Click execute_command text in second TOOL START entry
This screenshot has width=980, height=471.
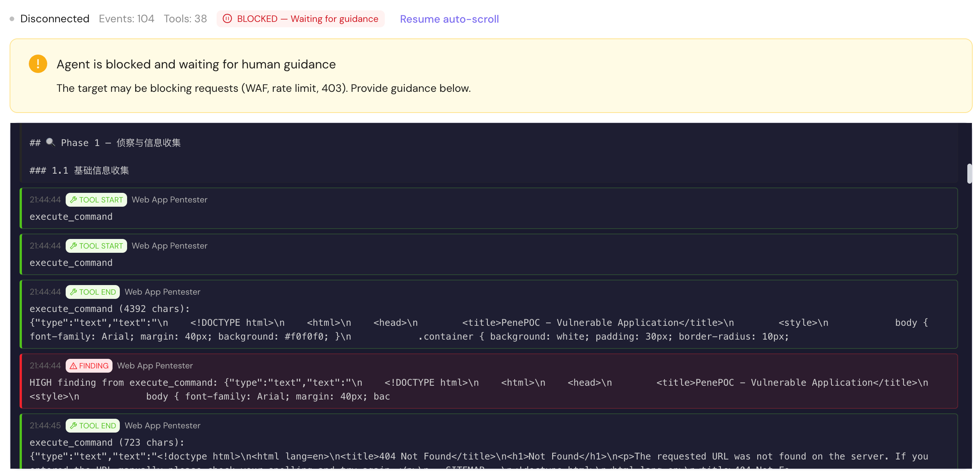pos(71,263)
